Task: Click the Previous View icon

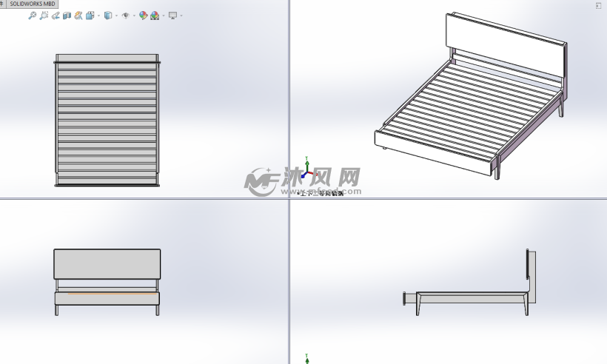Action: pos(56,15)
